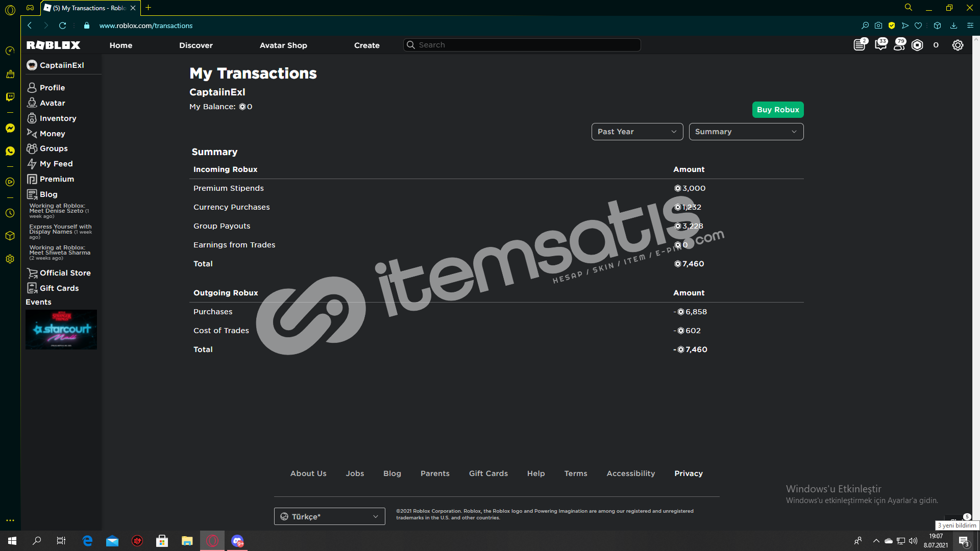Open Opera sidebar settings gear
This screenshot has height=551, width=980.
click(10, 259)
